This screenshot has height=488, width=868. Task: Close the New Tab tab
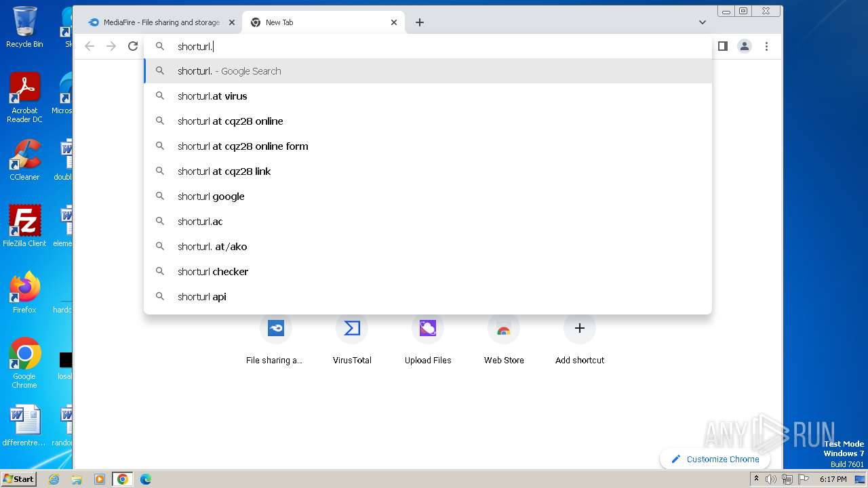tap(394, 22)
